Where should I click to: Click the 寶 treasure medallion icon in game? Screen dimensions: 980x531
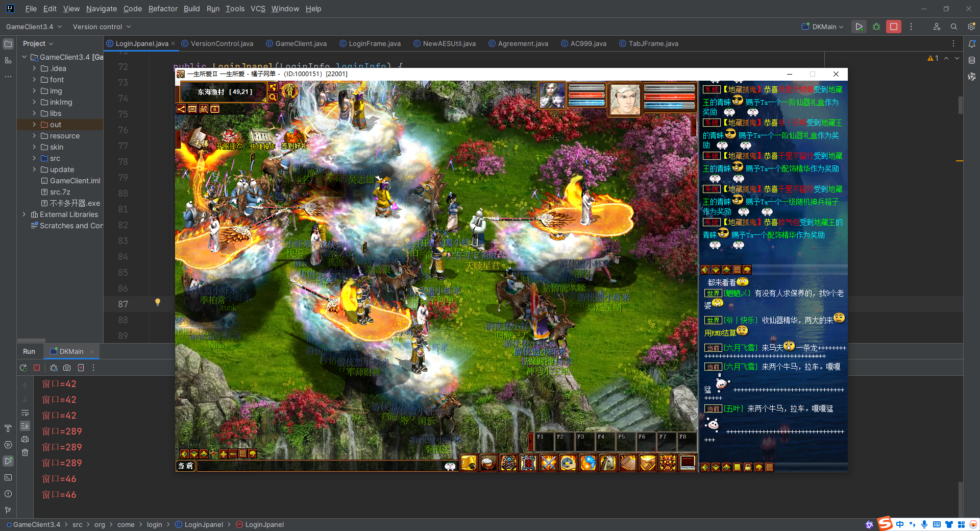click(x=290, y=91)
